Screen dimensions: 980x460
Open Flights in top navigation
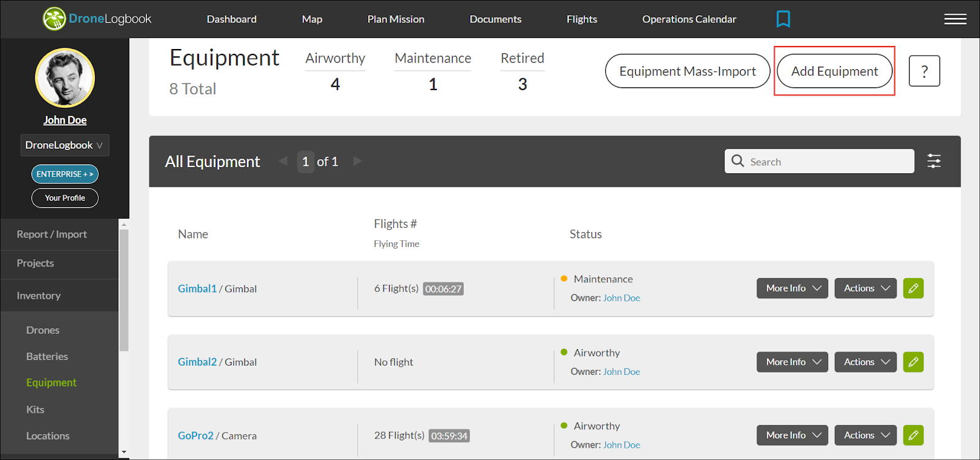[x=582, y=19]
